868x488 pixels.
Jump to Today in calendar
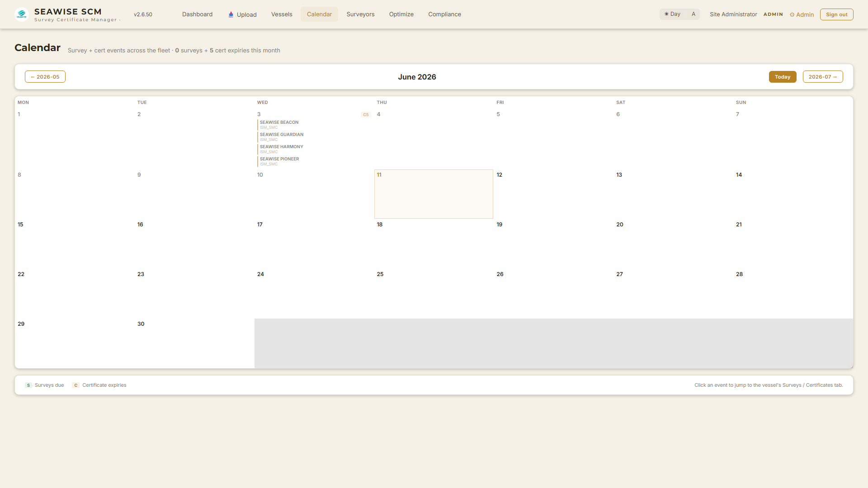pos(783,77)
